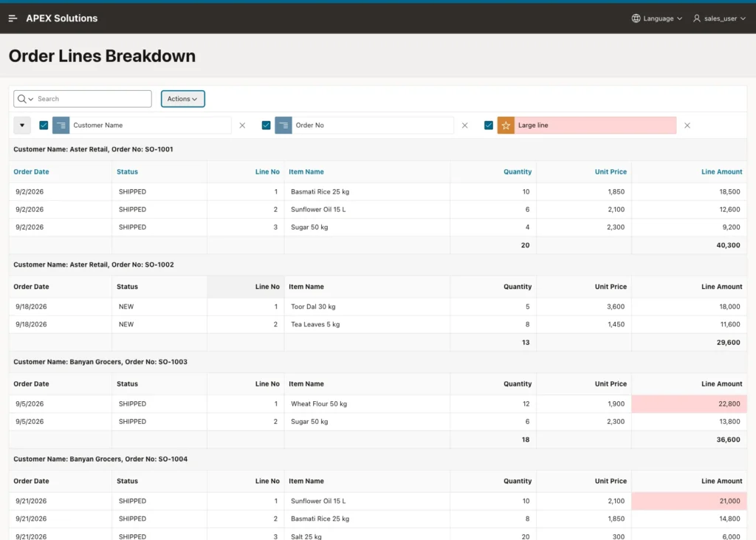Click Line Amount column header in SO-1001

[x=722, y=172]
